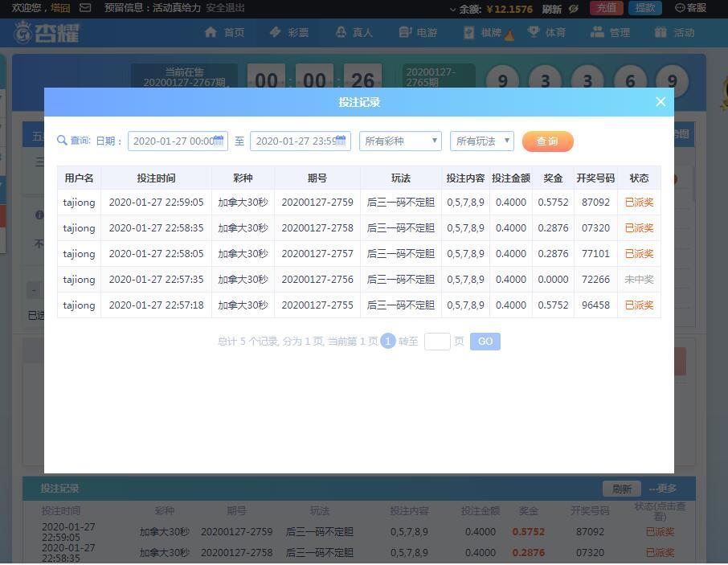Toggle balance visibility eye icon

click(x=574, y=9)
